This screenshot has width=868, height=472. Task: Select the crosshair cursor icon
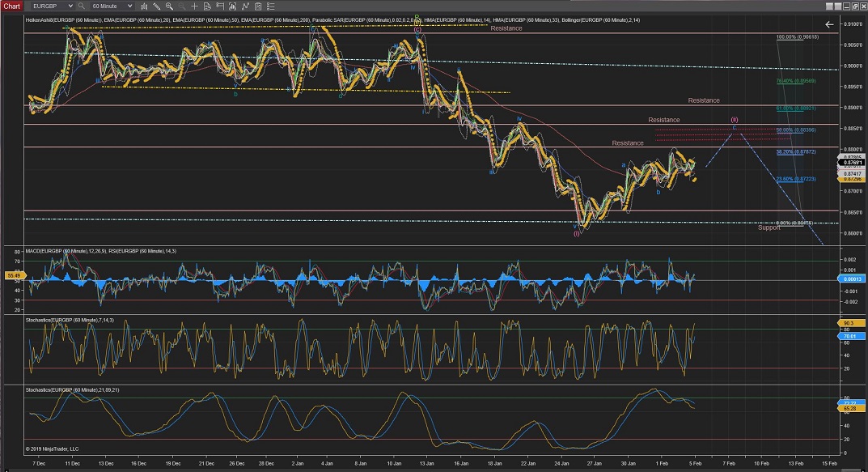coord(194,6)
